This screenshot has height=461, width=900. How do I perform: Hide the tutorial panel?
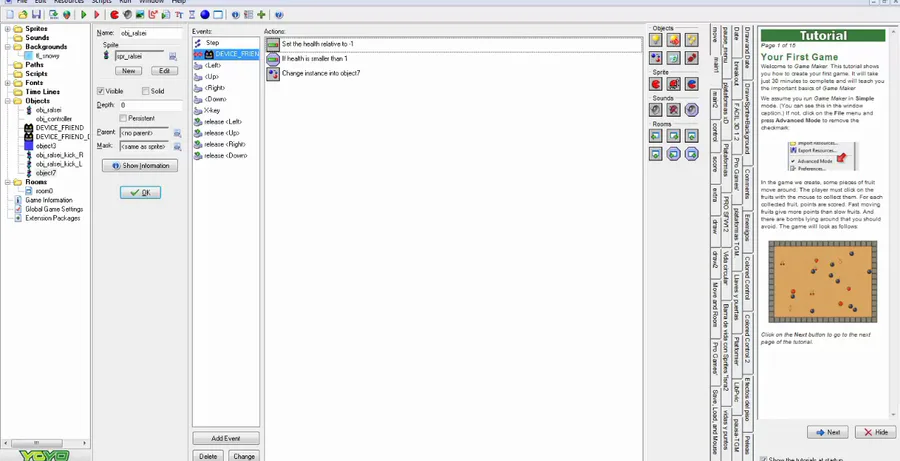(875, 432)
